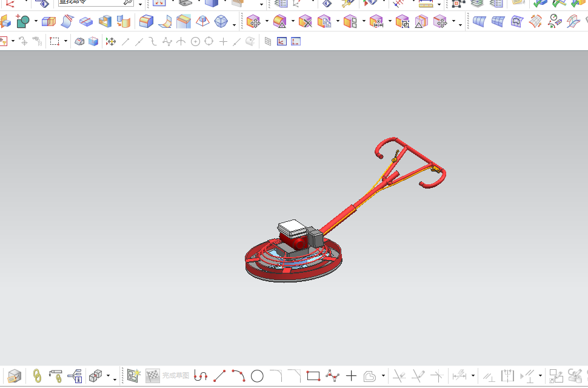Expand the feature toolbar overflow arrow
Screen dimensions: 588x388
click(234, 25)
